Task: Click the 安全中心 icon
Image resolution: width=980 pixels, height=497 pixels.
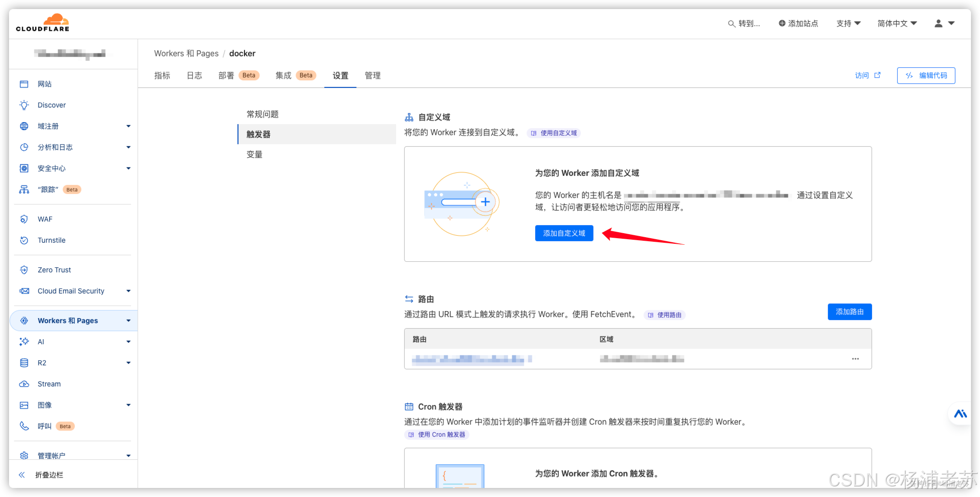Action: tap(24, 168)
